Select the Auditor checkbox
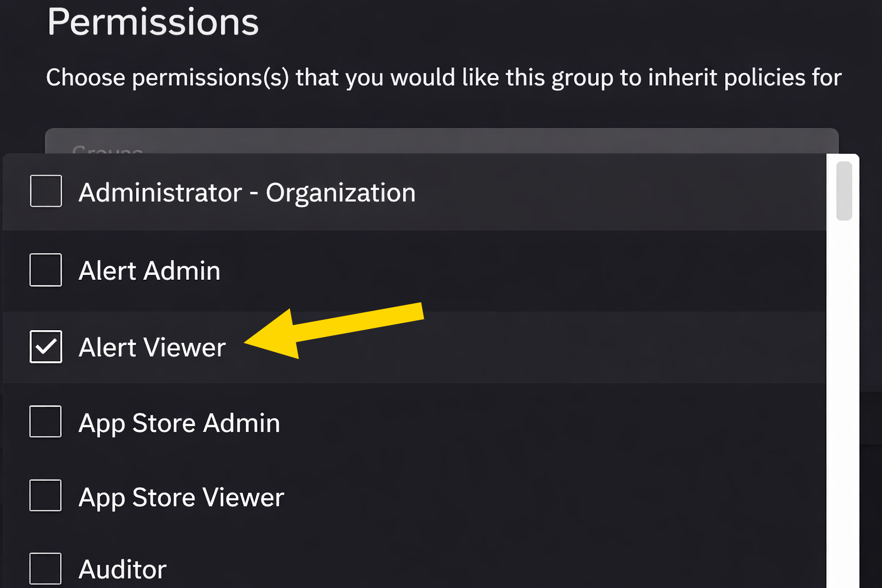 46,568
